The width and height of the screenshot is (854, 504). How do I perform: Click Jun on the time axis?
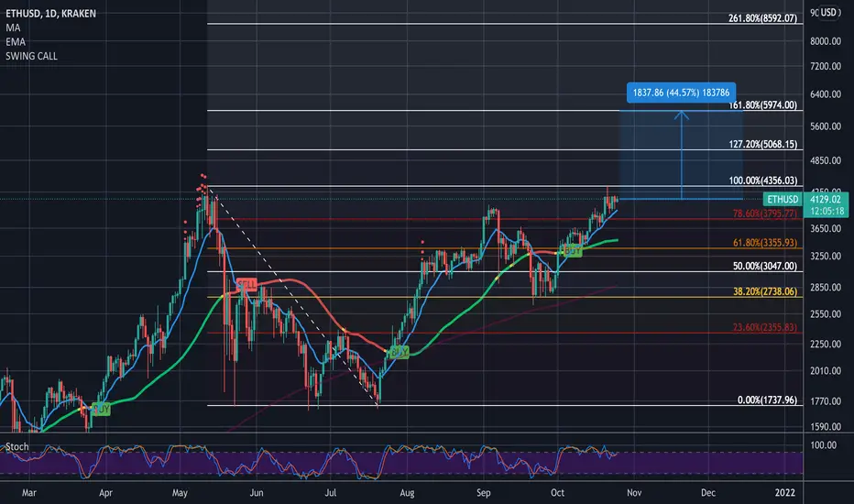(x=256, y=493)
